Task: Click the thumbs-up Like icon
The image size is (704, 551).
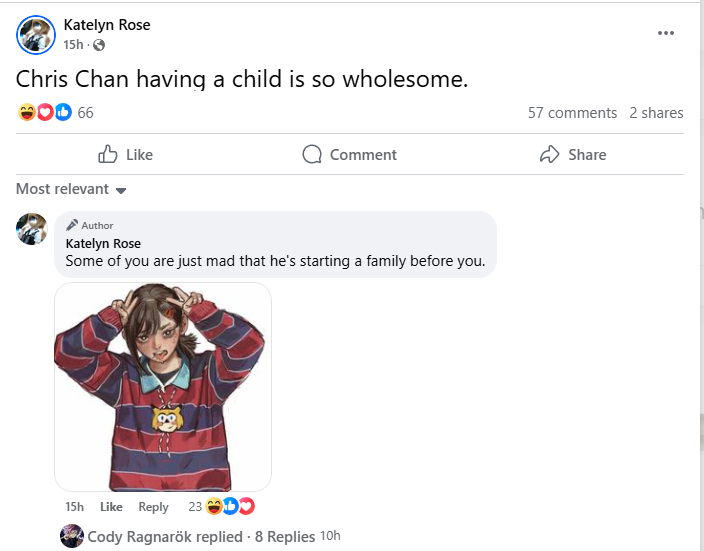Action: 108,154
